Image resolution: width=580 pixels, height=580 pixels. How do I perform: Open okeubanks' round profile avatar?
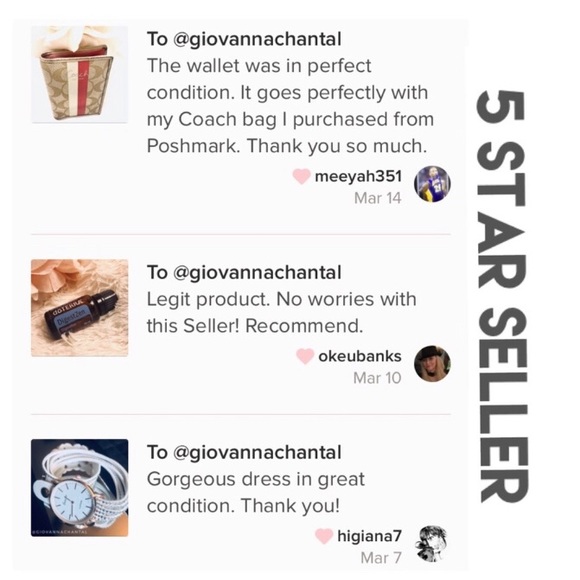coord(432,364)
